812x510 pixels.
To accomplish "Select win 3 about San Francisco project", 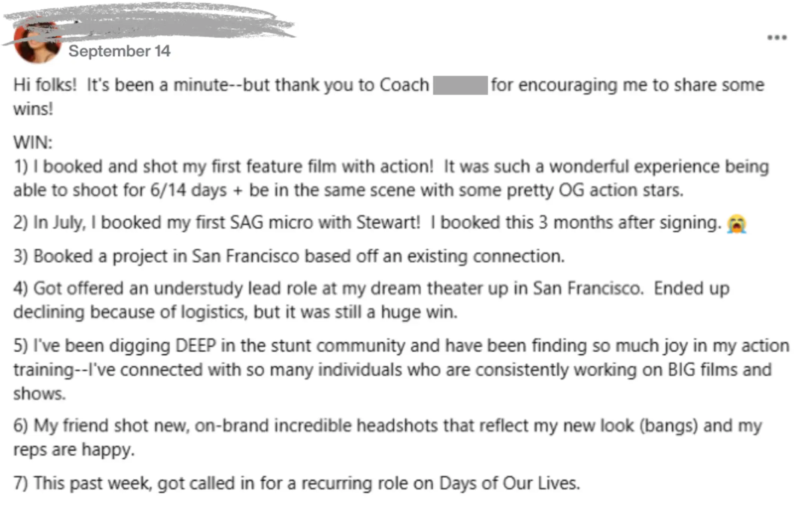I will pos(289,257).
